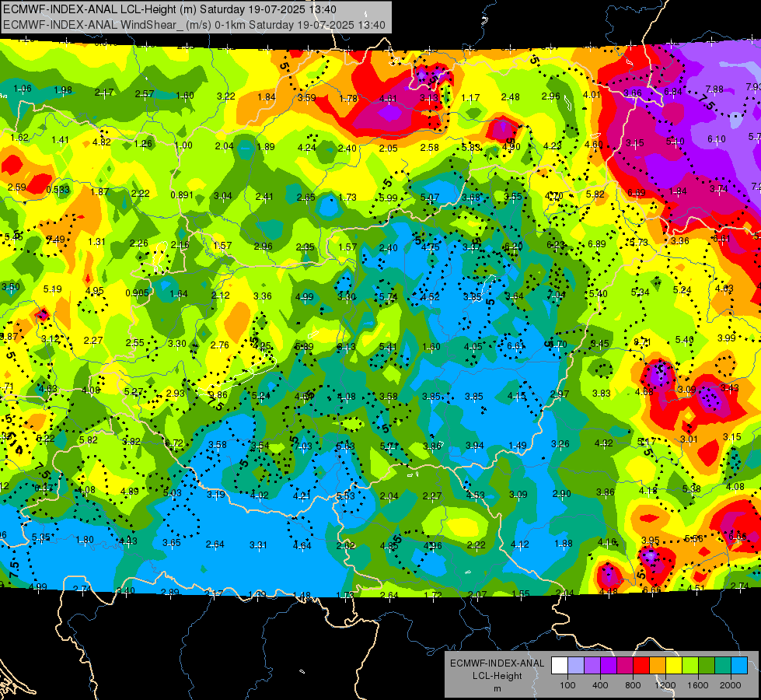Click the wind shear value 4.53

pyautogui.click(x=475, y=495)
